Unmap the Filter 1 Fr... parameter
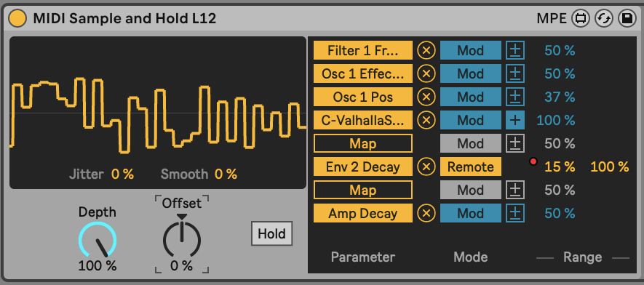644x285 pixels. click(426, 50)
